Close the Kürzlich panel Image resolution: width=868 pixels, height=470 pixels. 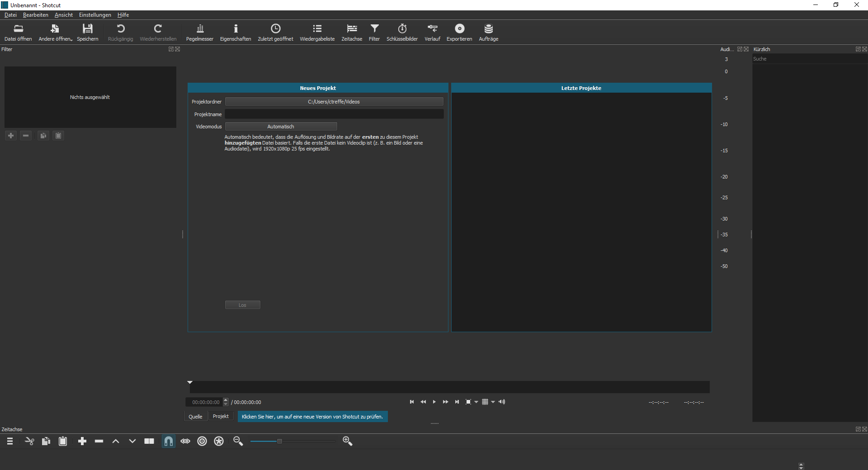(x=864, y=49)
